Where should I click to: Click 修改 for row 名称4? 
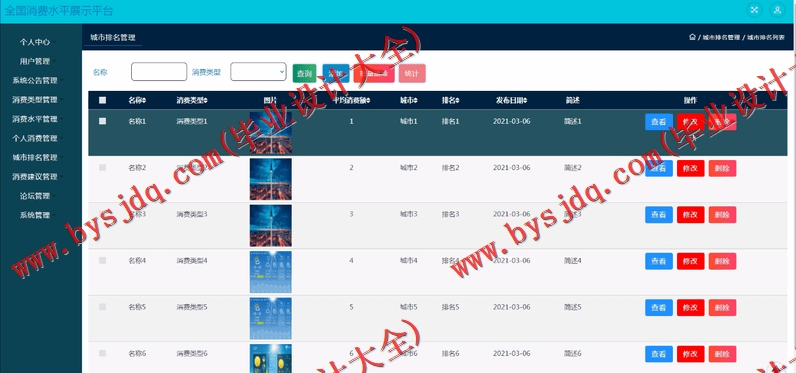click(x=690, y=261)
